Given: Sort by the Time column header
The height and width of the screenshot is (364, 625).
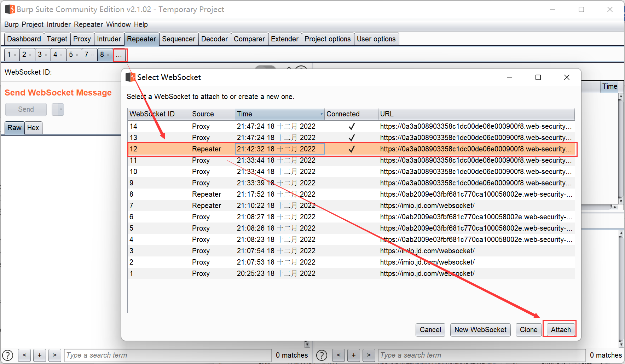Looking at the screenshot, I should tap(279, 114).
